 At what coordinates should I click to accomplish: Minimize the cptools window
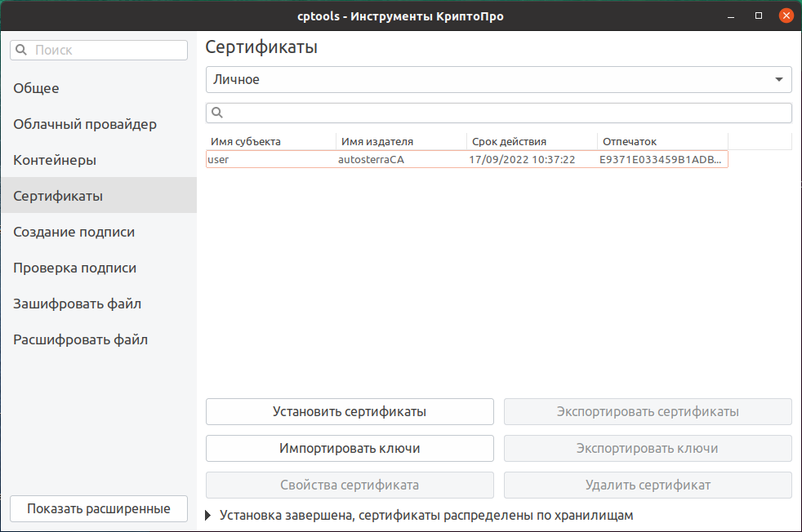click(731, 16)
